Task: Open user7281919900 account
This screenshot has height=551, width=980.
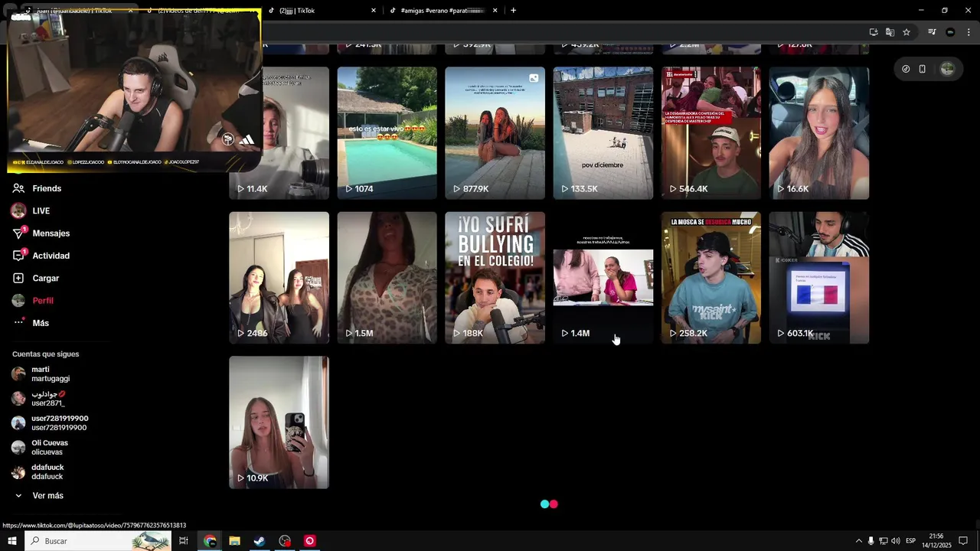Action: pyautogui.click(x=60, y=423)
